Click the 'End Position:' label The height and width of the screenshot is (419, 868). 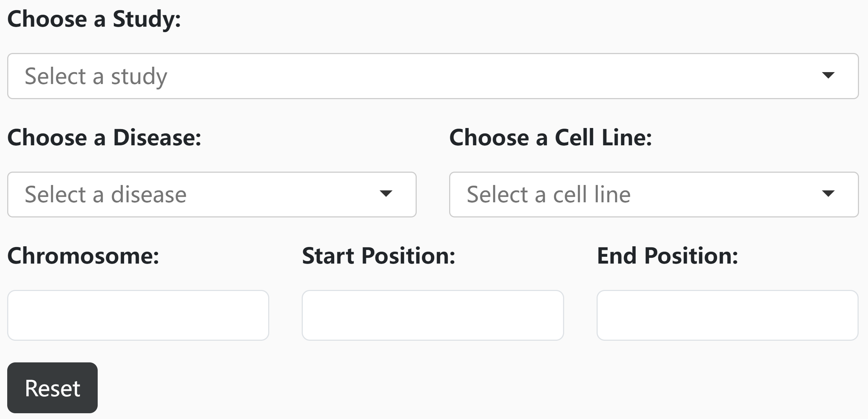click(667, 256)
